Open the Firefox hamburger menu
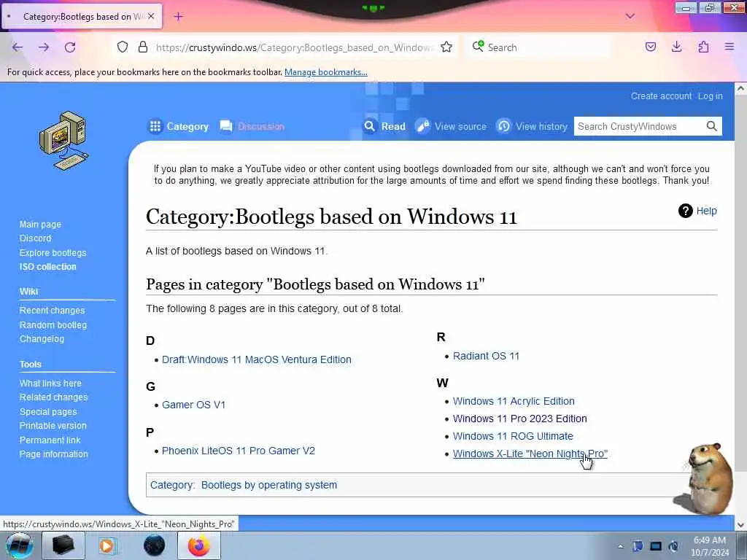The image size is (747, 560). pyautogui.click(x=729, y=47)
